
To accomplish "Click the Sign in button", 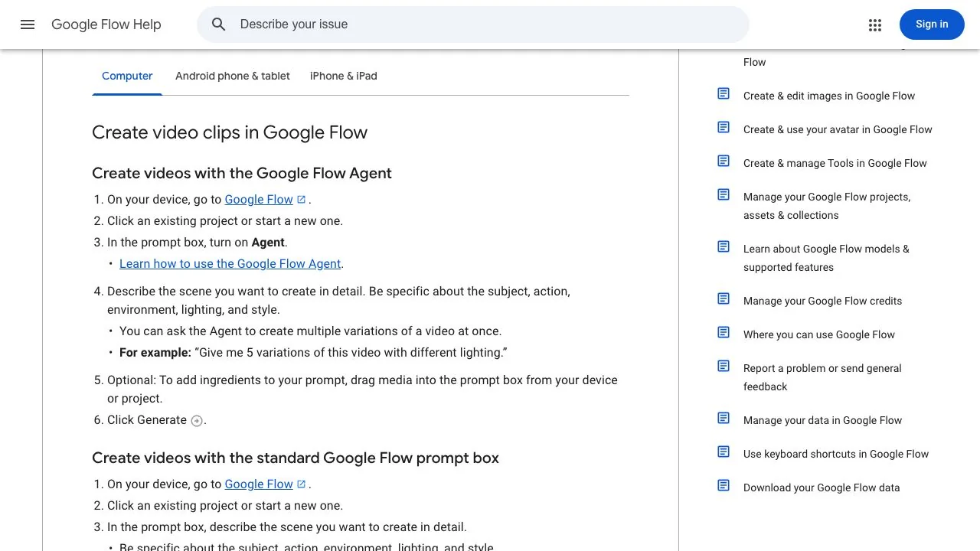I will (932, 24).
